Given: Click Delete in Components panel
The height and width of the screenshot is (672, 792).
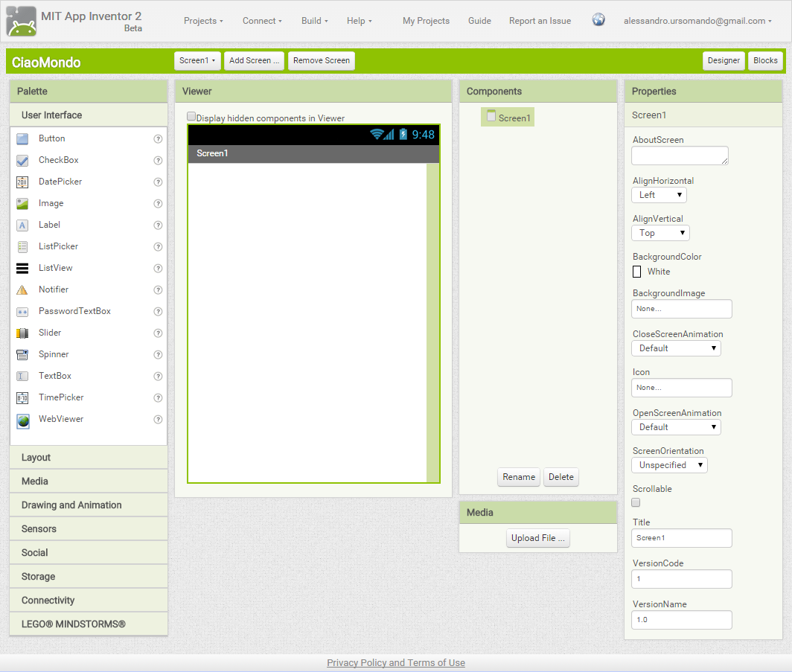Looking at the screenshot, I should [x=561, y=477].
